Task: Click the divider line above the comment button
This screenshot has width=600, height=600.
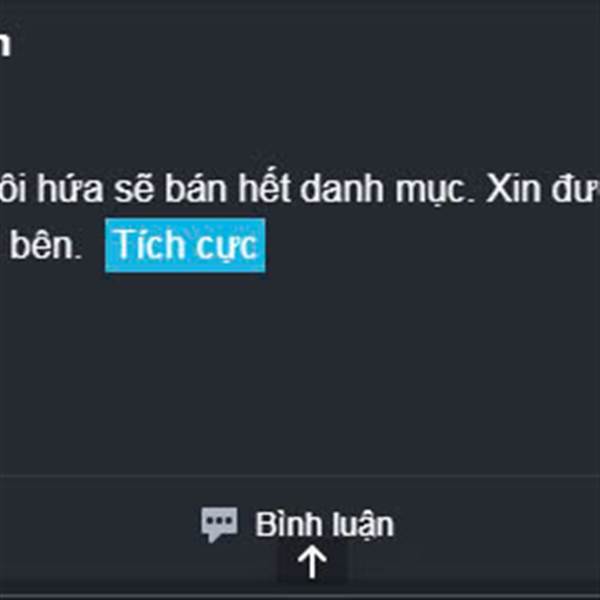Action: click(x=300, y=477)
